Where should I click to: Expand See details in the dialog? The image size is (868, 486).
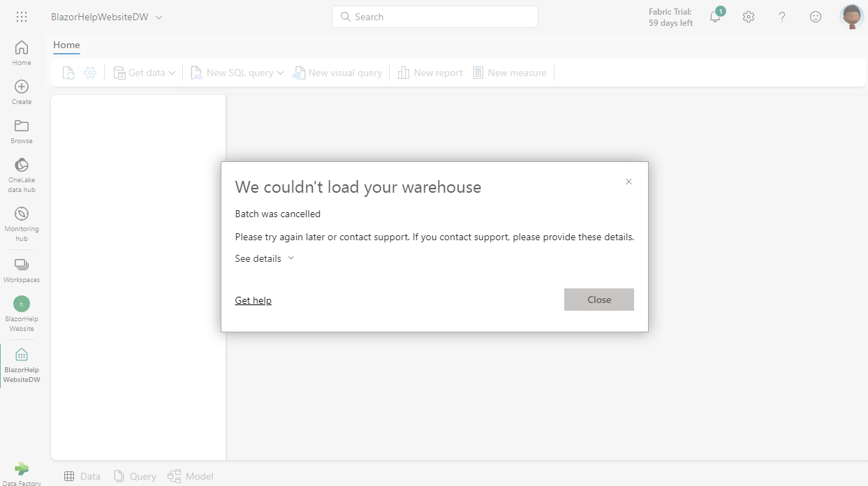(x=265, y=258)
